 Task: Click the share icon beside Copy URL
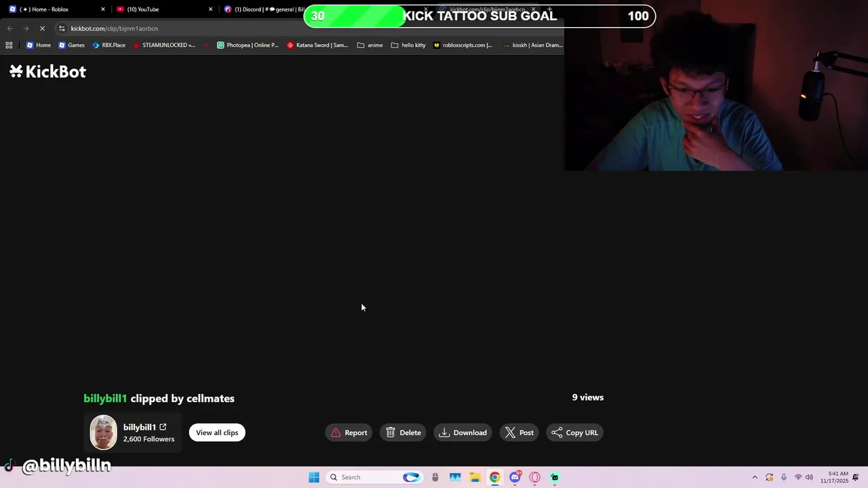(x=557, y=432)
